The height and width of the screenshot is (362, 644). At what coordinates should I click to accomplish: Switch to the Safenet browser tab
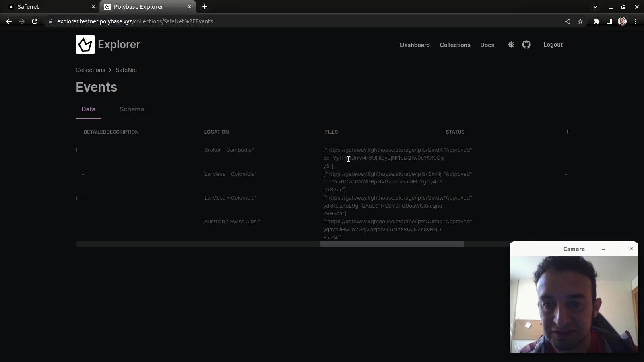click(52, 7)
